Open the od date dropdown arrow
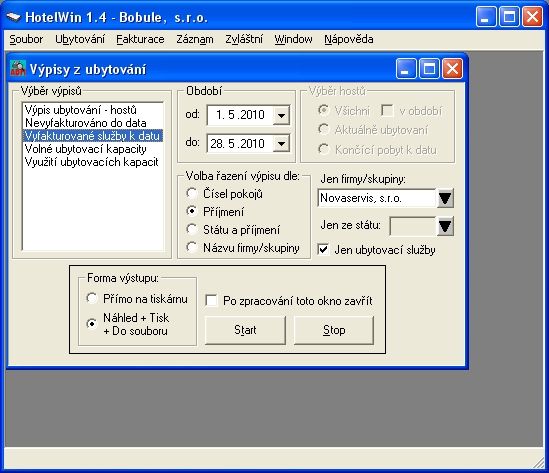Image resolution: width=549 pixels, height=473 pixels. coord(282,115)
